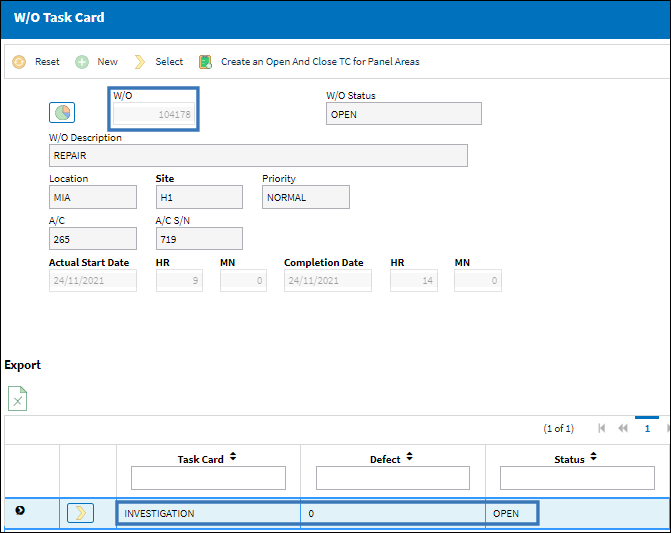
Task: Click the Select toolbar label
Action: (169, 62)
